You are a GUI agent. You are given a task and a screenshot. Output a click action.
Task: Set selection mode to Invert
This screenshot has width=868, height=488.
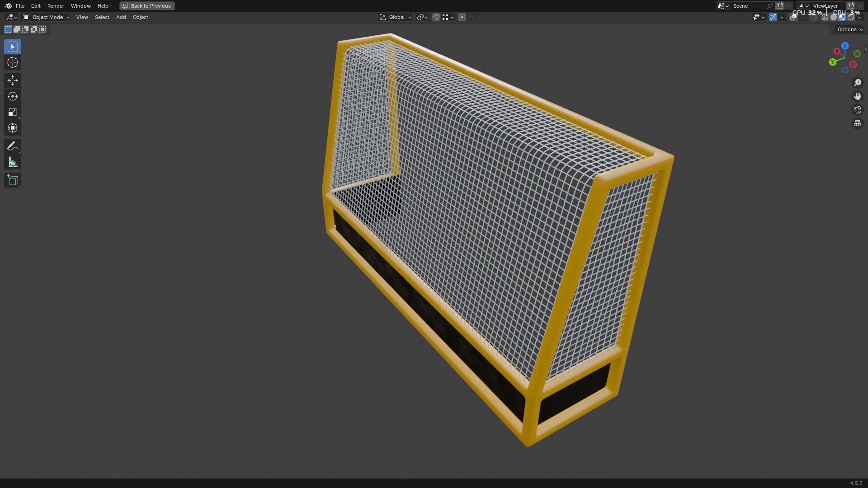(x=34, y=29)
